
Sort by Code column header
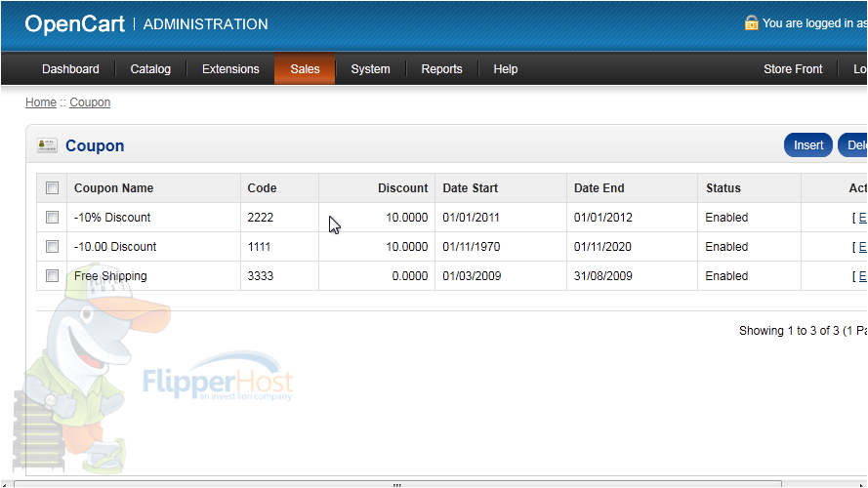point(262,188)
